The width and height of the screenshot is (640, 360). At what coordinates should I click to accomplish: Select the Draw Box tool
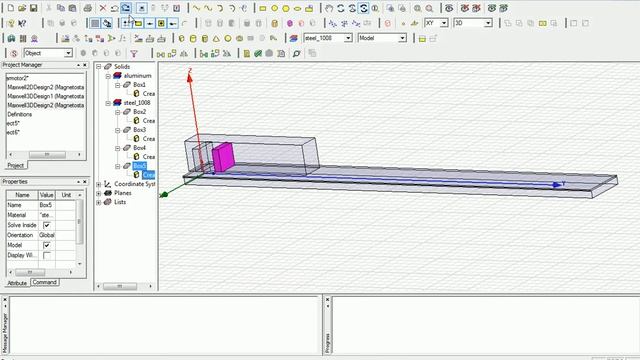click(x=182, y=38)
